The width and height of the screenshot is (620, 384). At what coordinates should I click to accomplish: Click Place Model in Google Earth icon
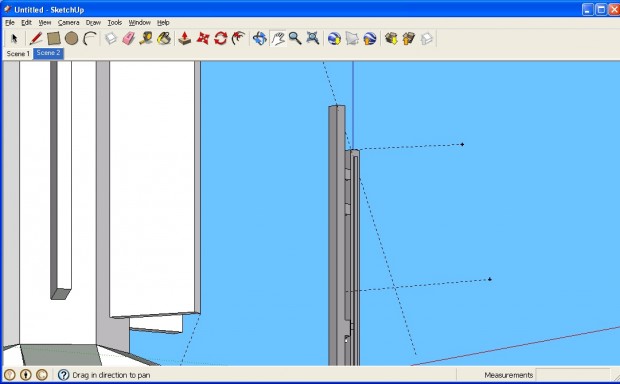pyautogui.click(x=369, y=38)
